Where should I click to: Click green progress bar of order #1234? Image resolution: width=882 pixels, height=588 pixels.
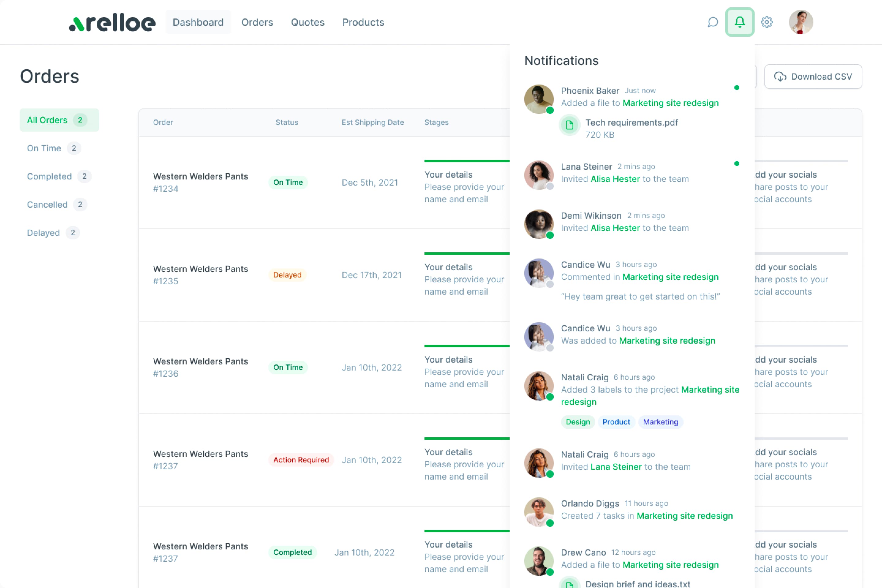[x=466, y=161]
